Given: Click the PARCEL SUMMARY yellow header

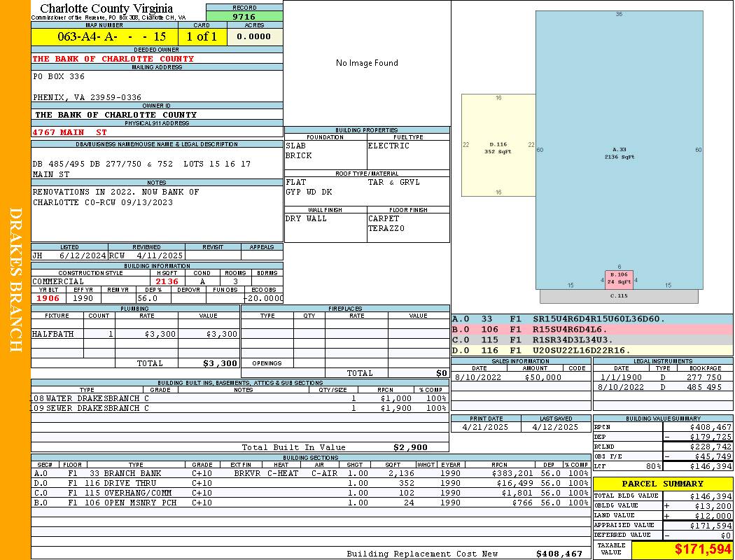Looking at the screenshot, I should pyautogui.click(x=663, y=483).
